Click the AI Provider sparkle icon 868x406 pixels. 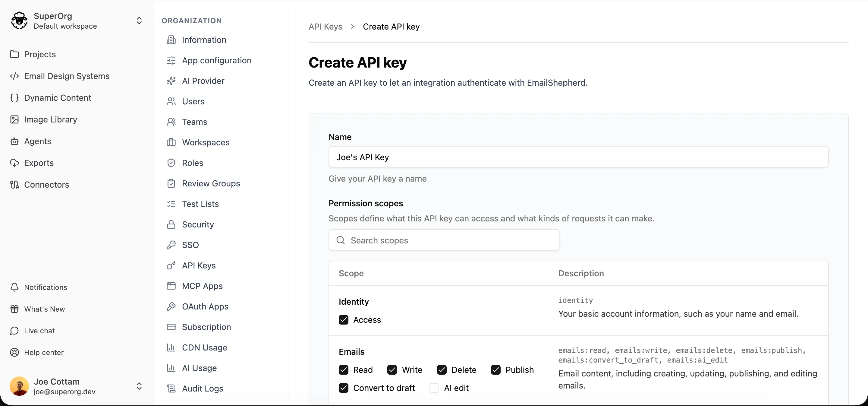click(x=171, y=81)
